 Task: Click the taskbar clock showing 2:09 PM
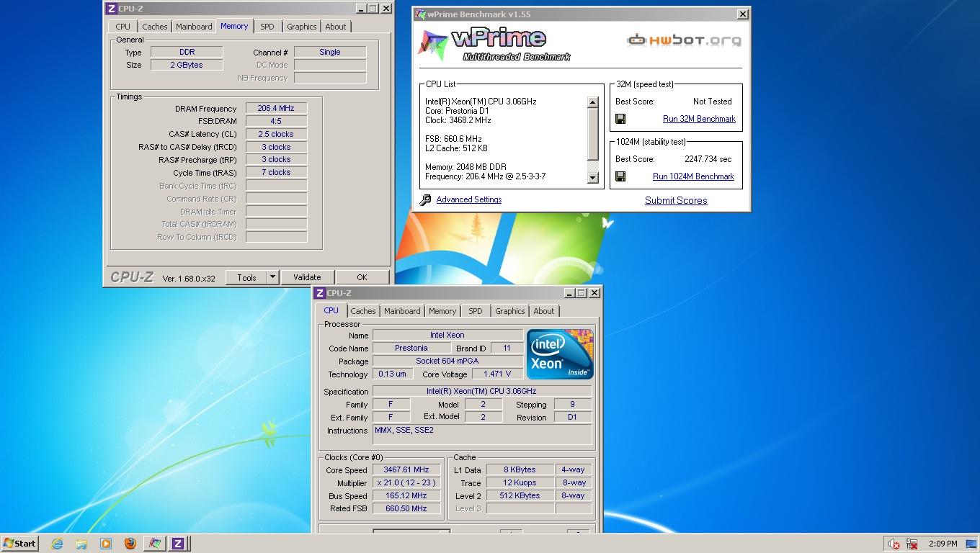point(943,544)
